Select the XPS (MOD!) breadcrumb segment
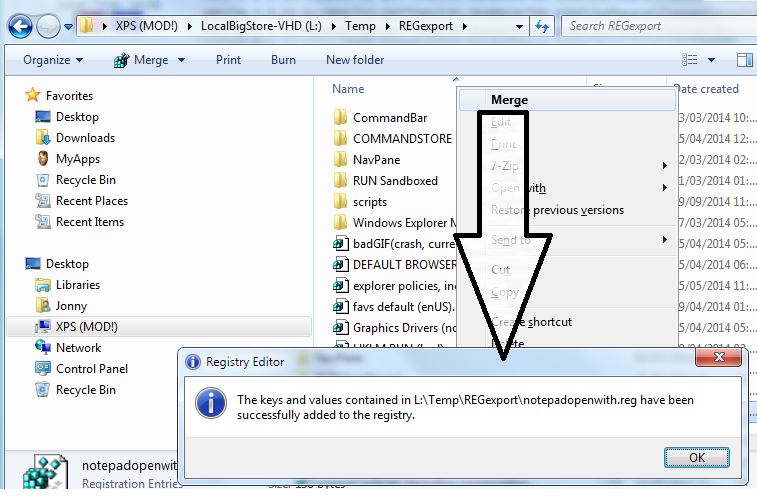This screenshot has height=500, width=757. coord(146,26)
